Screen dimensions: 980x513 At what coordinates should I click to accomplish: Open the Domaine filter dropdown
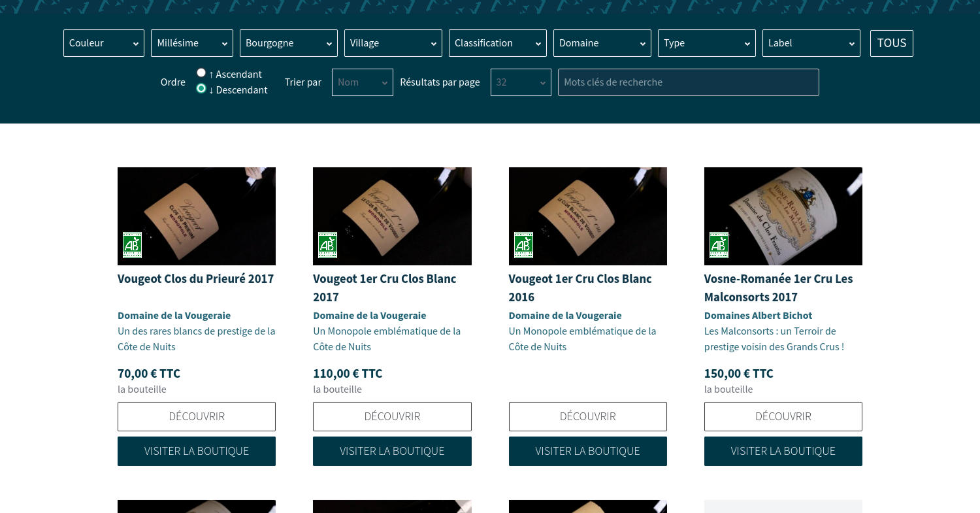tap(602, 43)
